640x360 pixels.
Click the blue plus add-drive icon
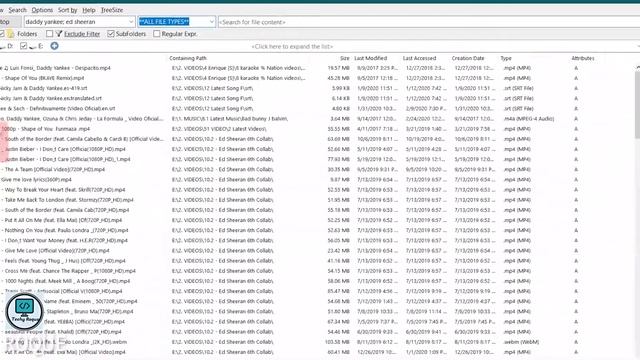pyautogui.click(x=54, y=46)
